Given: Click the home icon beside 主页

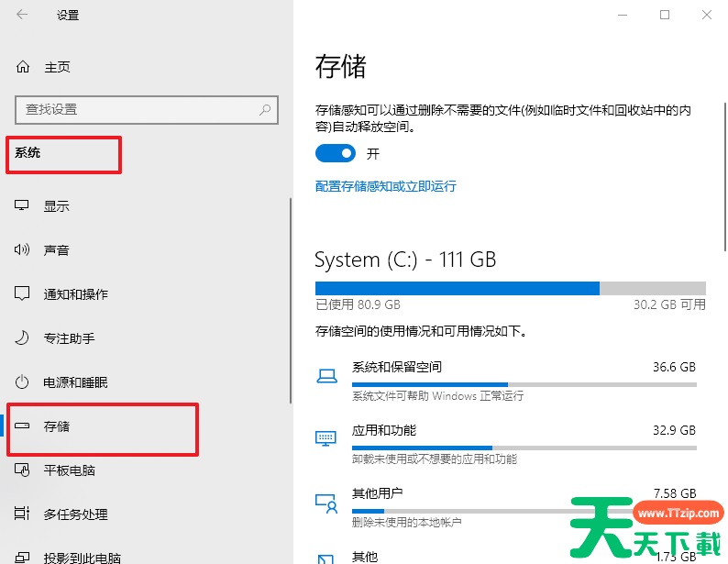Looking at the screenshot, I should tap(23, 67).
